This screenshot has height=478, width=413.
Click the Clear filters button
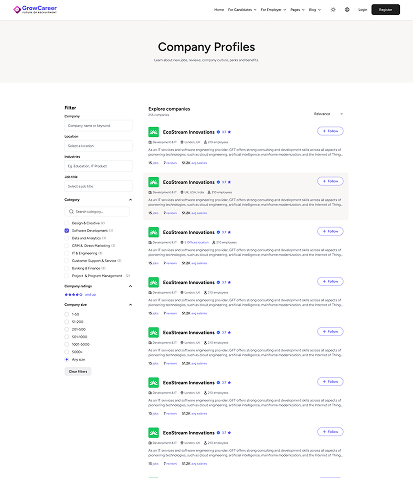(x=78, y=371)
